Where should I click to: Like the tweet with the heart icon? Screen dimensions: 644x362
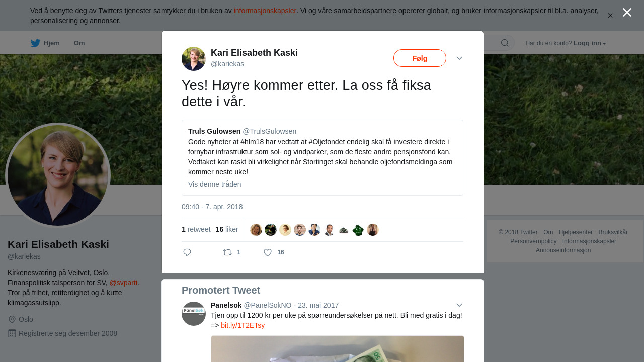click(268, 252)
